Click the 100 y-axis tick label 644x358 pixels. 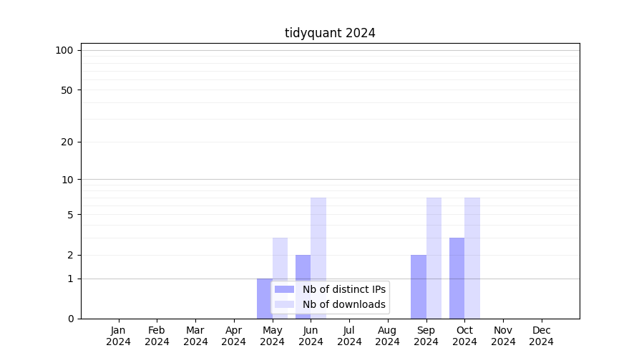pyautogui.click(x=64, y=50)
